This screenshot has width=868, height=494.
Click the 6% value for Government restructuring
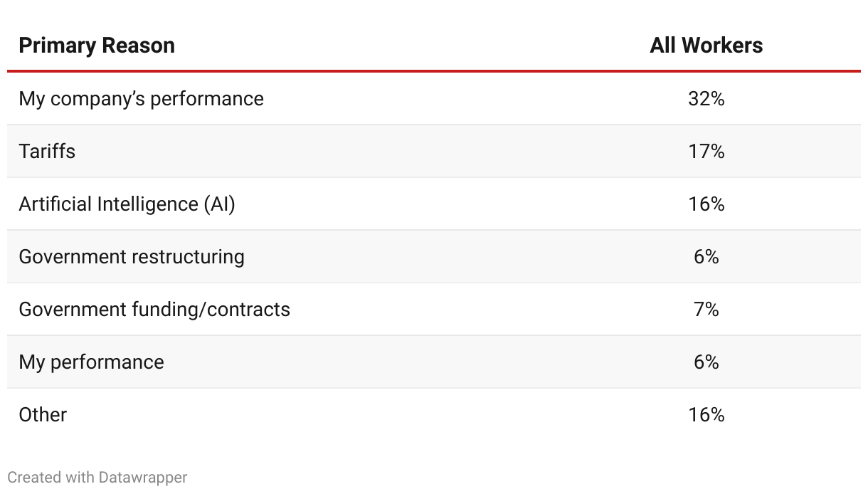click(x=706, y=256)
